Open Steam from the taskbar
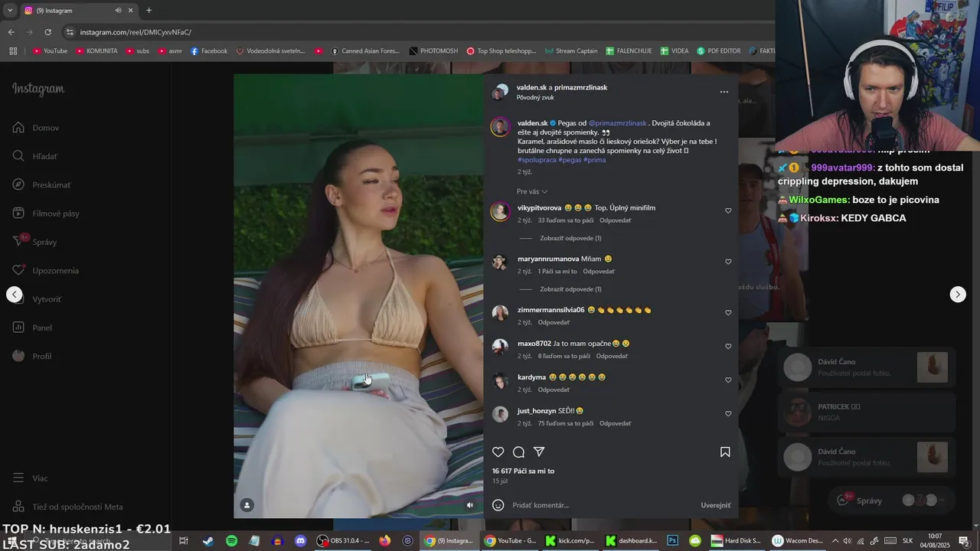The height and width of the screenshot is (551, 980). click(x=207, y=540)
